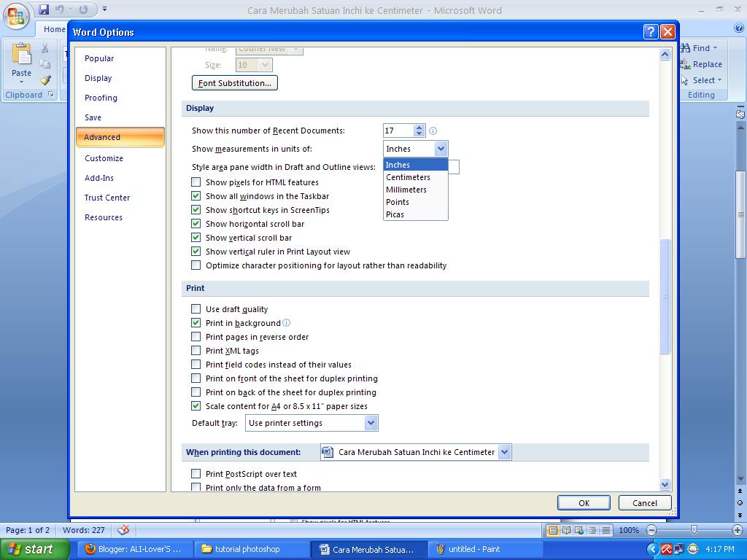This screenshot has height=560, width=747.
Task: Uncheck Print in background
Action: [196, 322]
